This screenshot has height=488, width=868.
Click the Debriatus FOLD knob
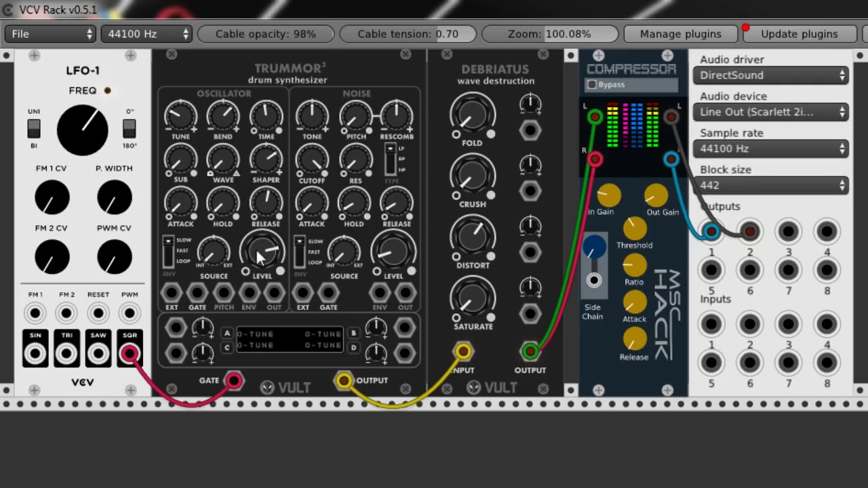click(473, 115)
